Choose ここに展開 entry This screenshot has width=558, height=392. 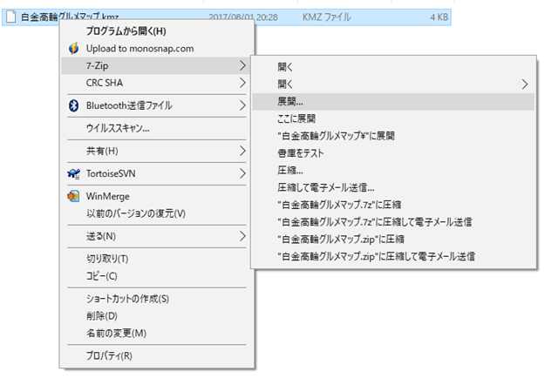(x=393, y=118)
